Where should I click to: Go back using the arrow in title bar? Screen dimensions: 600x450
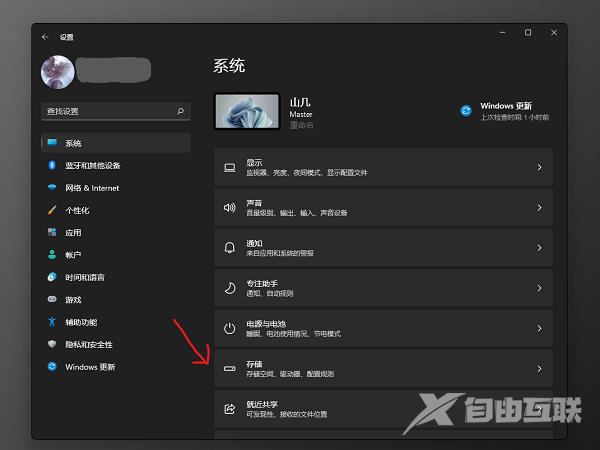[45, 37]
